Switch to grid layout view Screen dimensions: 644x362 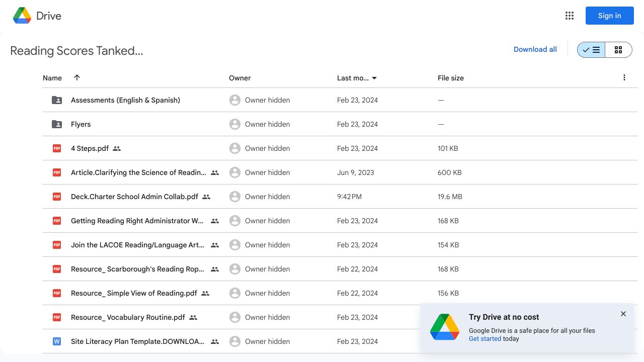(x=618, y=50)
